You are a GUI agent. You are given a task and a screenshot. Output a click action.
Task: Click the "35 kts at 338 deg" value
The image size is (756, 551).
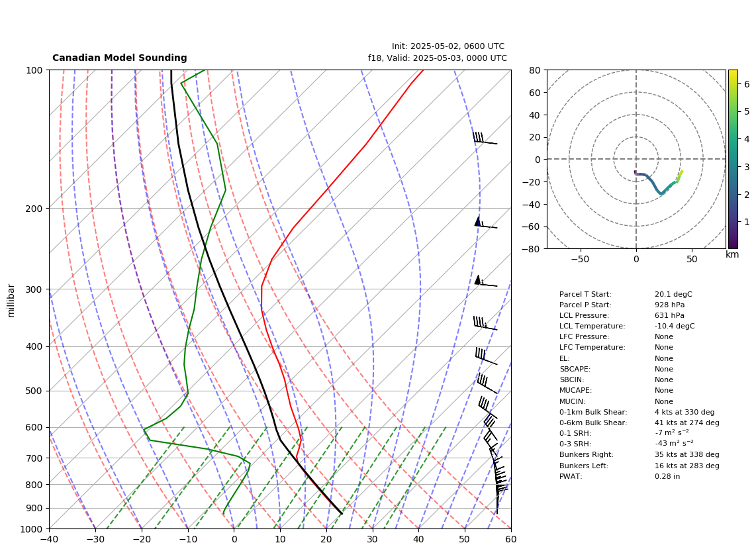tap(687, 454)
